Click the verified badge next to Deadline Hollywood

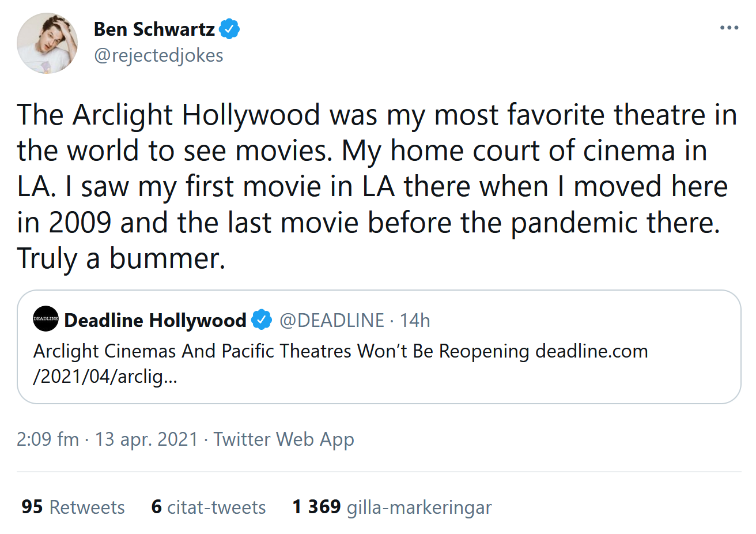[262, 319]
